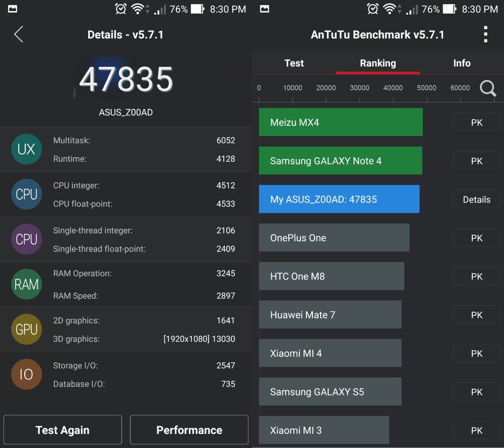Tap the CPU integer score 4512
Viewport: 504px width, 448px height.
tap(226, 185)
